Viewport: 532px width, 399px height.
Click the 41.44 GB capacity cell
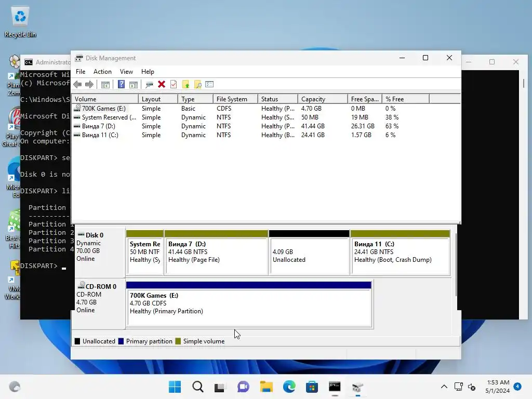click(313, 126)
